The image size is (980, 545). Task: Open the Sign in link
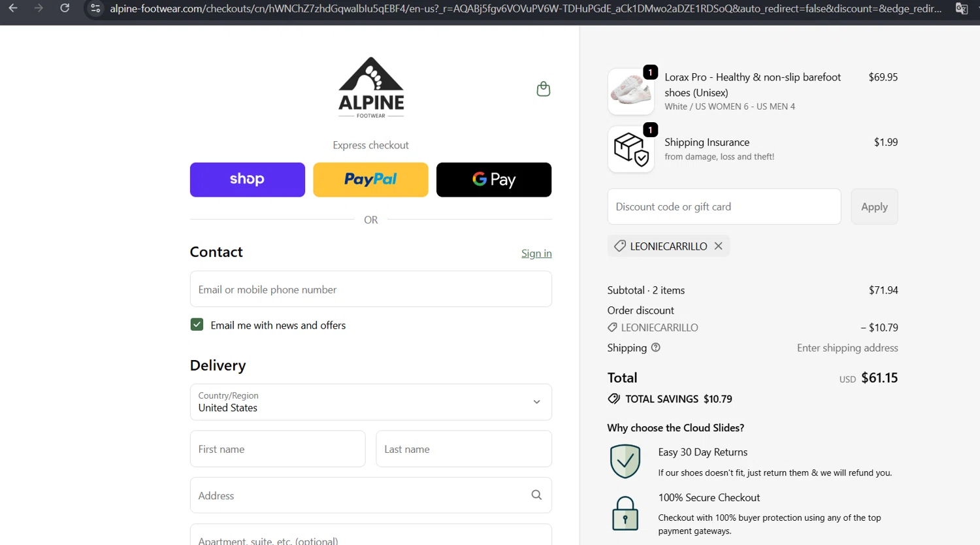[536, 254]
